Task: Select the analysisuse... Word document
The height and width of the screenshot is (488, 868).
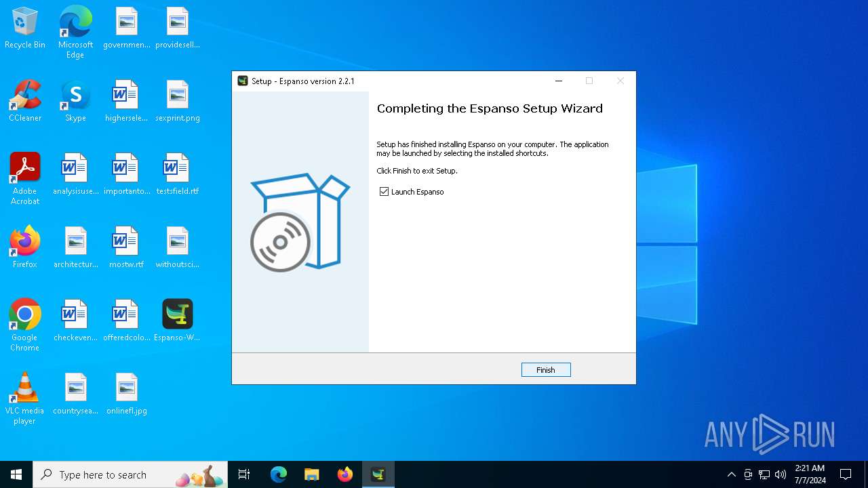Action: pyautogui.click(x=75, y=175)
